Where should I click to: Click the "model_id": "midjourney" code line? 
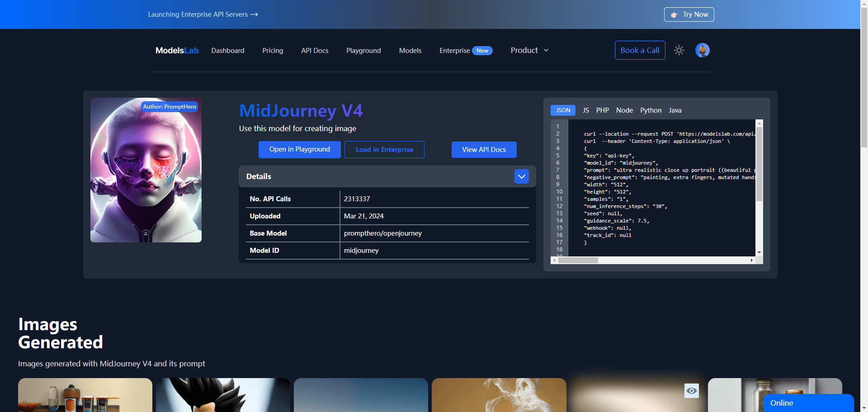pos(621,163)
